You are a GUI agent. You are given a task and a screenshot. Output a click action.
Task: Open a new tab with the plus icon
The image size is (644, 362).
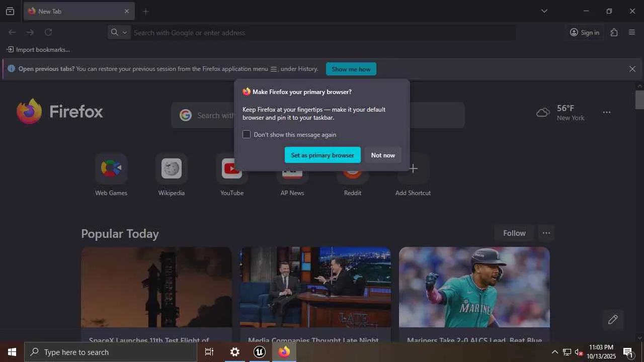tap(146, 11)
